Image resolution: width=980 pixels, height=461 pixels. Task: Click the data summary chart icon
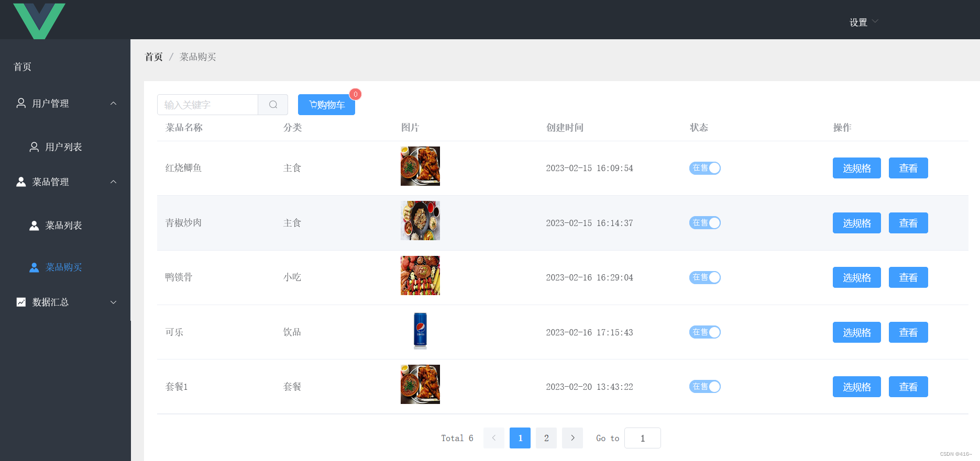(21, 302)
